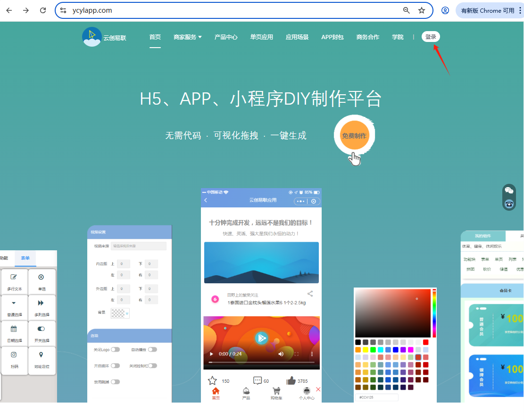
Task: Pick the pure red color swatch
Action: [x=426, y=342]
